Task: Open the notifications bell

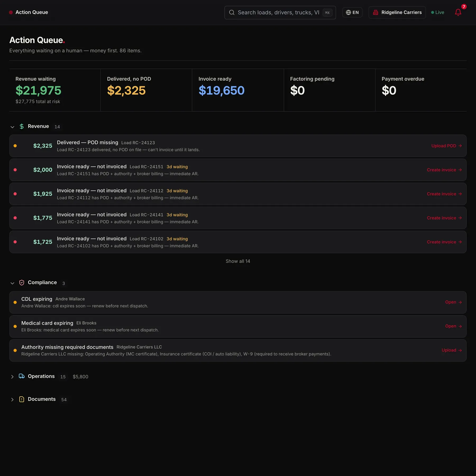Action: coord(458,12)
